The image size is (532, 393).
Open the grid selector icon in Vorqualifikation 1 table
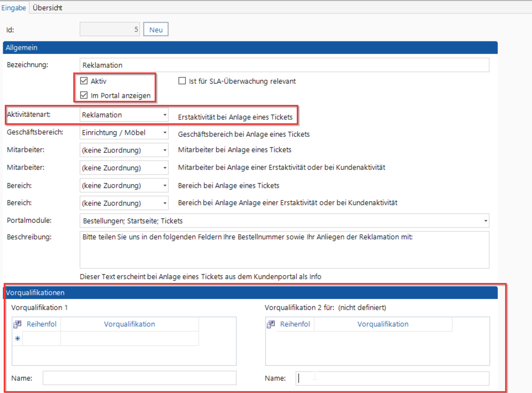pos(17,324)
